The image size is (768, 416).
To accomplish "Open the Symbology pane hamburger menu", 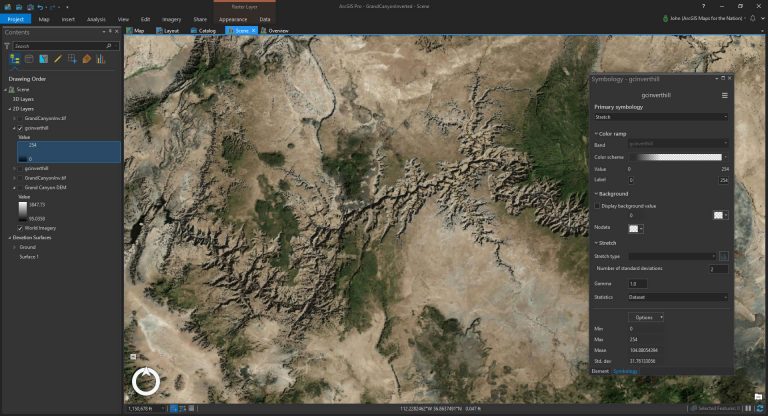I will (724, 96).
